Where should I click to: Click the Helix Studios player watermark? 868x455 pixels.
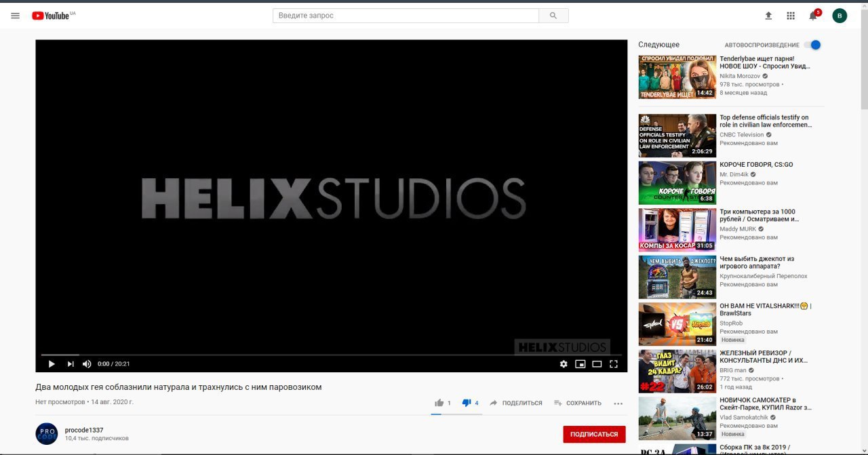(x=561, y=347)
